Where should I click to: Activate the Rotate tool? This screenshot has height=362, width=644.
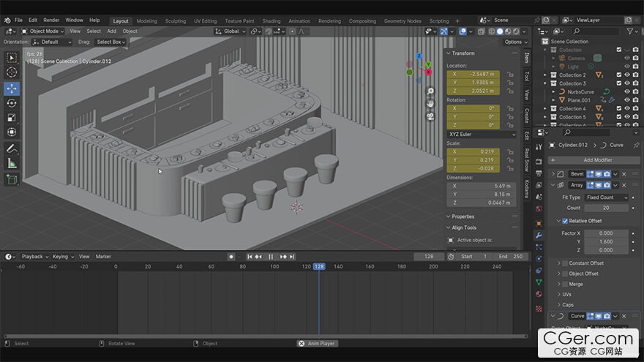(x=12, y=103)
